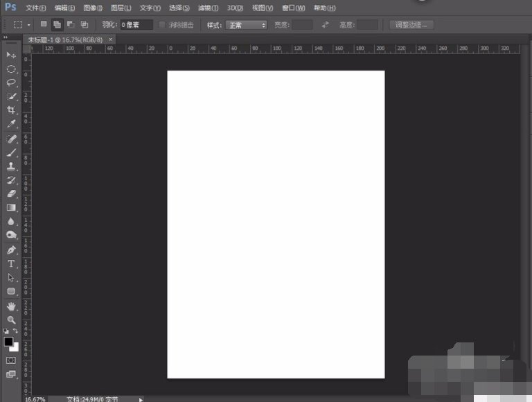Click the foreground black color swatch
Screen dimensions: 532x402
click(8, 342)
